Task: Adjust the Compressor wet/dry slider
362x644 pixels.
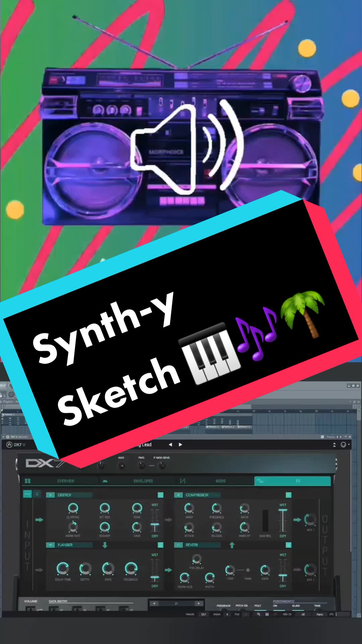Action: click(x=283, y=520)
